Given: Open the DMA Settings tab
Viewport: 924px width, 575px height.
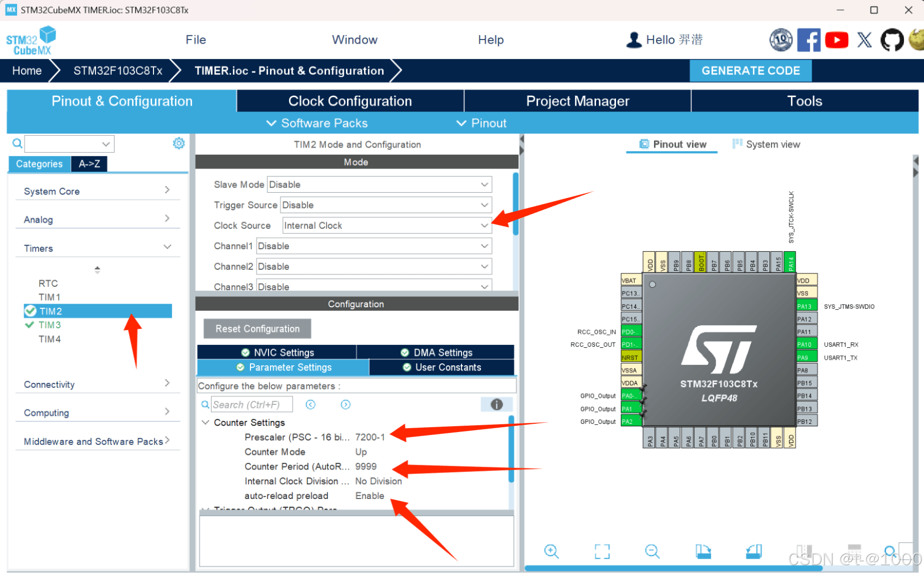Looking at the screenshot, I should click(436, 352).
